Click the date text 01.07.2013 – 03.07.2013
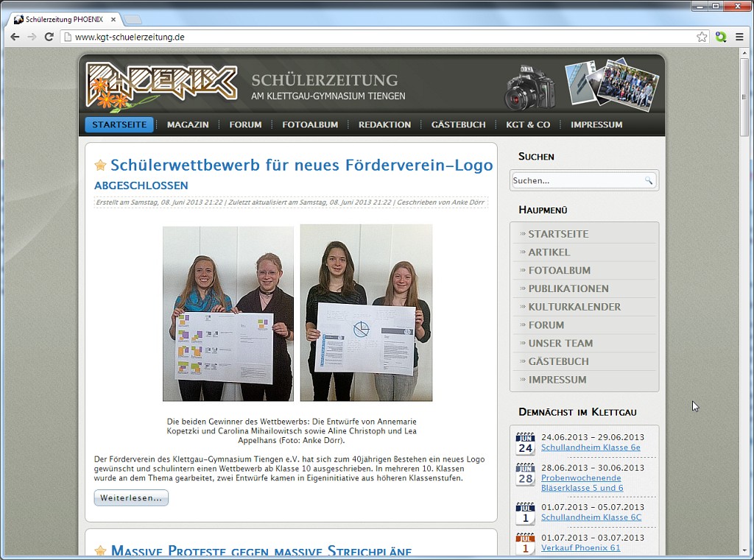The image size is (754, 560). coord(593,537)
